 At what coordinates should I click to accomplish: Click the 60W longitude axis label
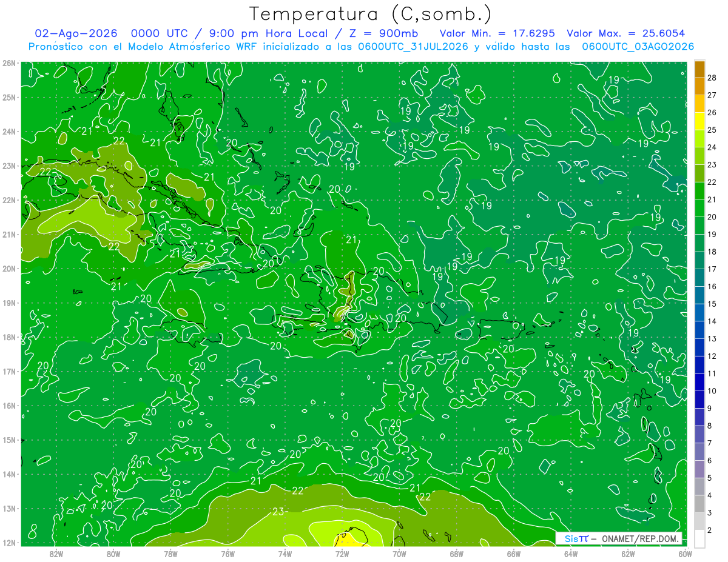(685, 554)
